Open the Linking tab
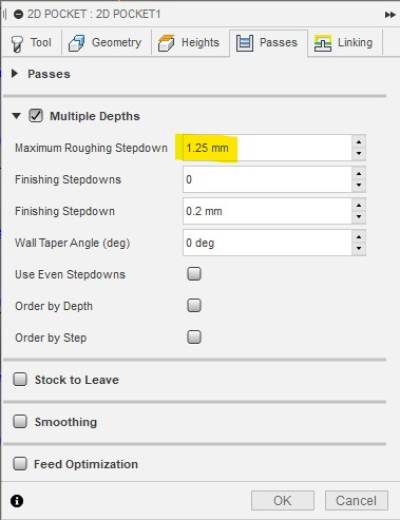This screenshot has height=520, width=400. (x=343, y=43)
